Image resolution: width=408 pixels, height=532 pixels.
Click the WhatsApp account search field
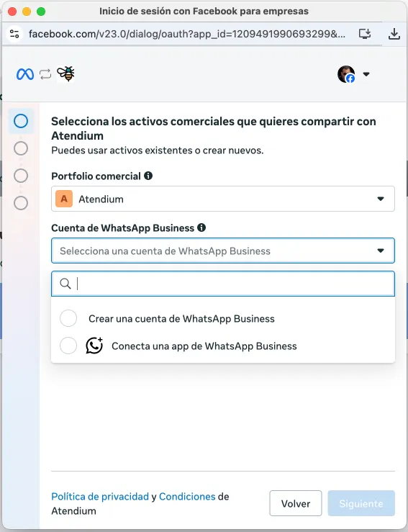coord(223,284)
